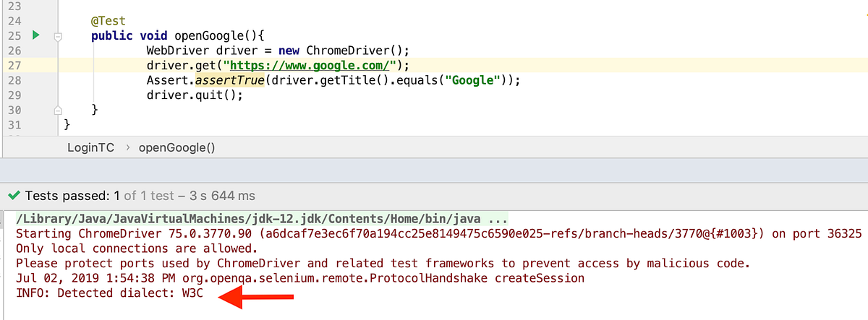The image size is (868, 320).
Task: Click the ProtocolHandshake createSession log line
Action: coord(299,278)
